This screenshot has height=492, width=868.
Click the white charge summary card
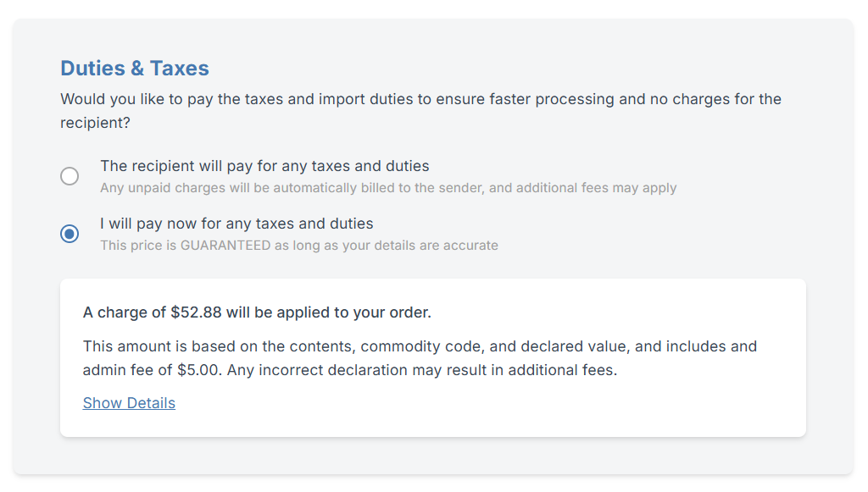[433, 357]
